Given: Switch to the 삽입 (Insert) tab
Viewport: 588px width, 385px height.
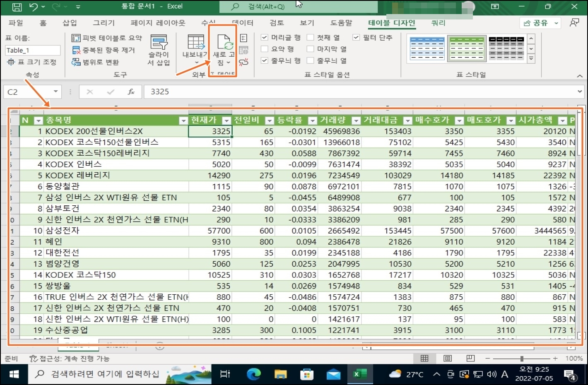Looking at the screenshot, I should [70, 23].
